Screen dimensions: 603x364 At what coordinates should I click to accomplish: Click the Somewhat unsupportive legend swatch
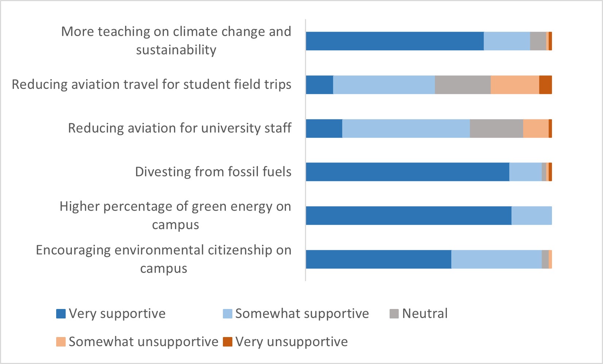(x=61, y=342)
